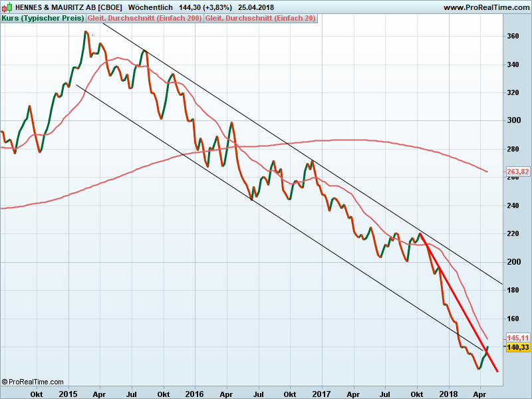
Task: Open the www.ProRealTime.com link
Action: tap(486, 7)
